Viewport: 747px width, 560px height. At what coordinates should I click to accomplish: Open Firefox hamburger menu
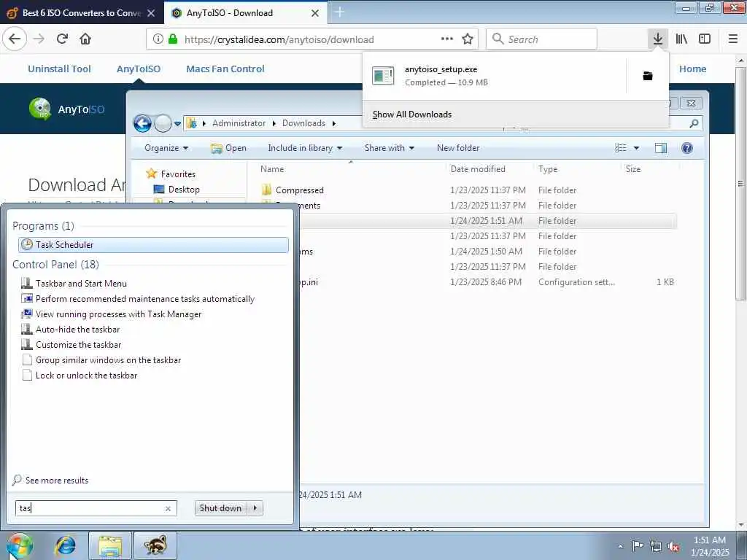point(733,39)
